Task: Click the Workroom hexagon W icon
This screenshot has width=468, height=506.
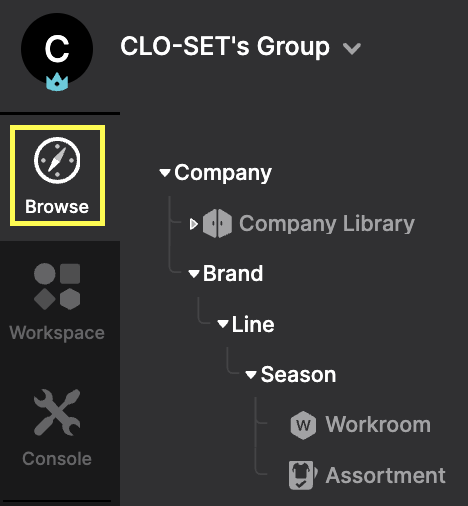Action: 303,425
